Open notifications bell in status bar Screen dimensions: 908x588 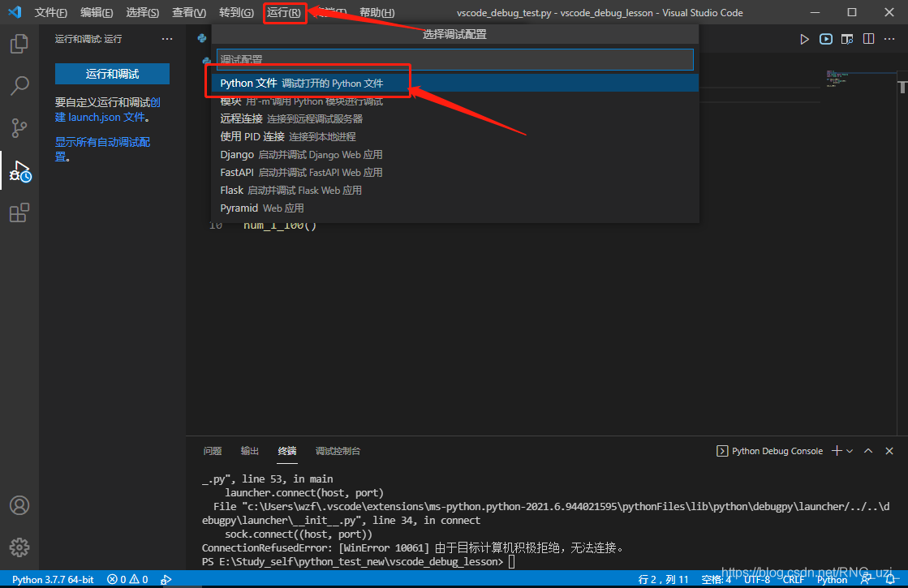[891, 579]
